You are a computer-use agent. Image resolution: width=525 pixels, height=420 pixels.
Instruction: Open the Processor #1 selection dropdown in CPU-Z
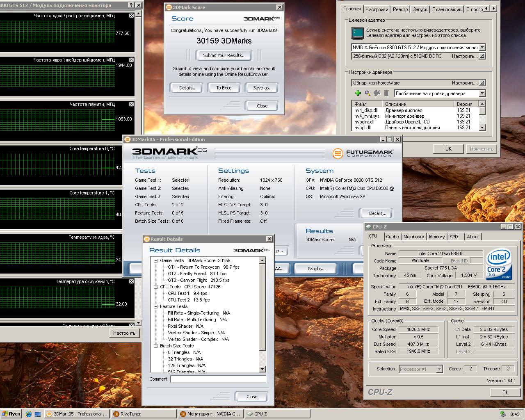pyautogui.click(x=440, y=369)
